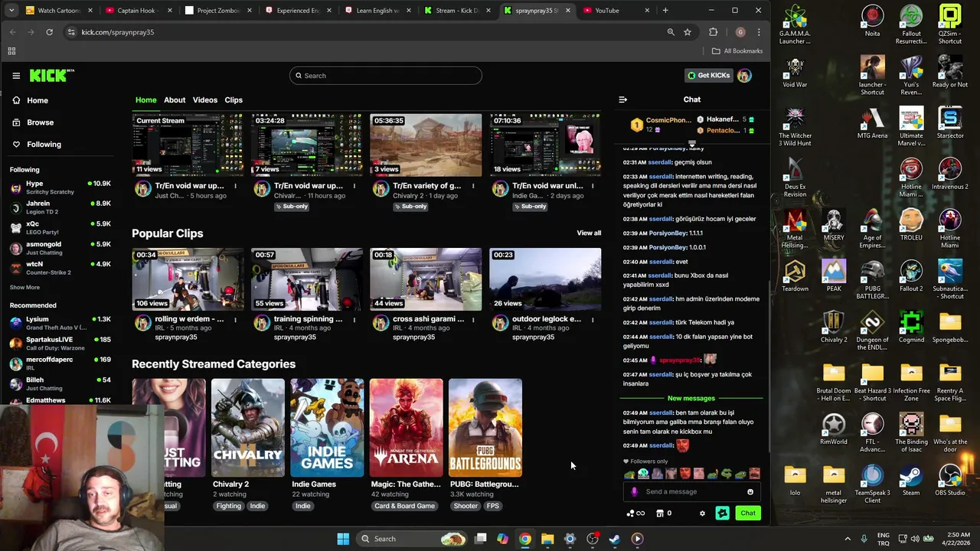
Task: Click the Kick search field
Action: 386,76
